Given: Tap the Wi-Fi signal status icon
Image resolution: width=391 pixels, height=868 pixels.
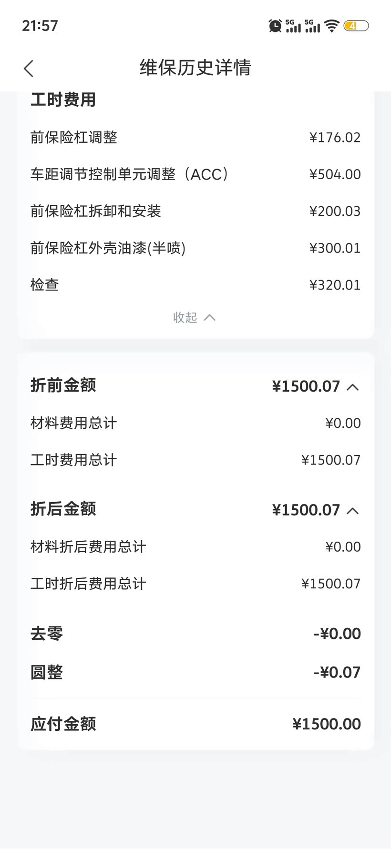Looking at the screenshot, I should [x=331, y=26].
